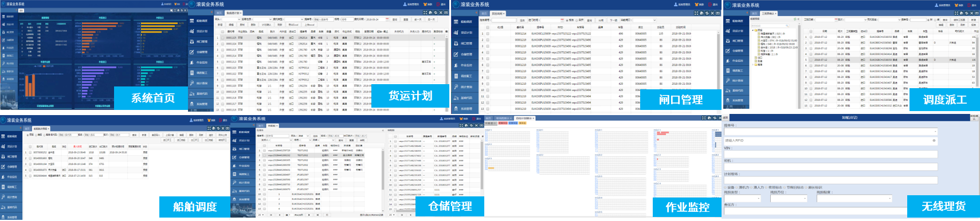Click 进口开工 button in 船舶调度 window
980x221 pixels.
coord(167,140)
